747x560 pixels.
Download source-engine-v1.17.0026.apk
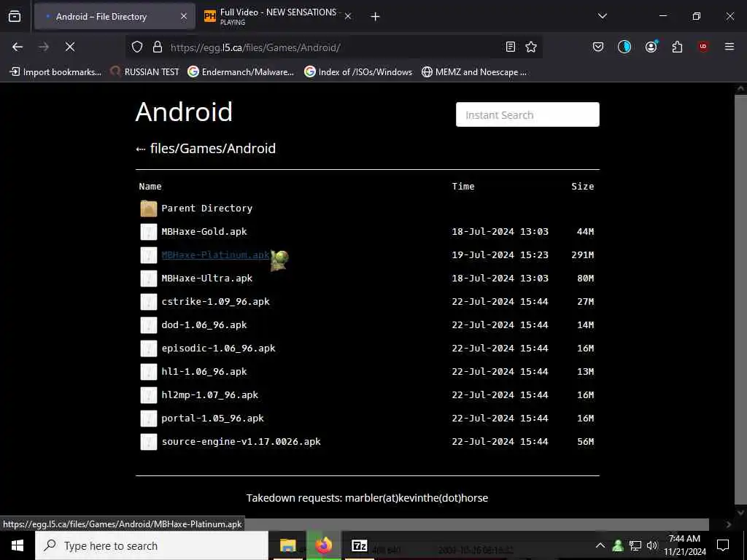pos(241,441)
